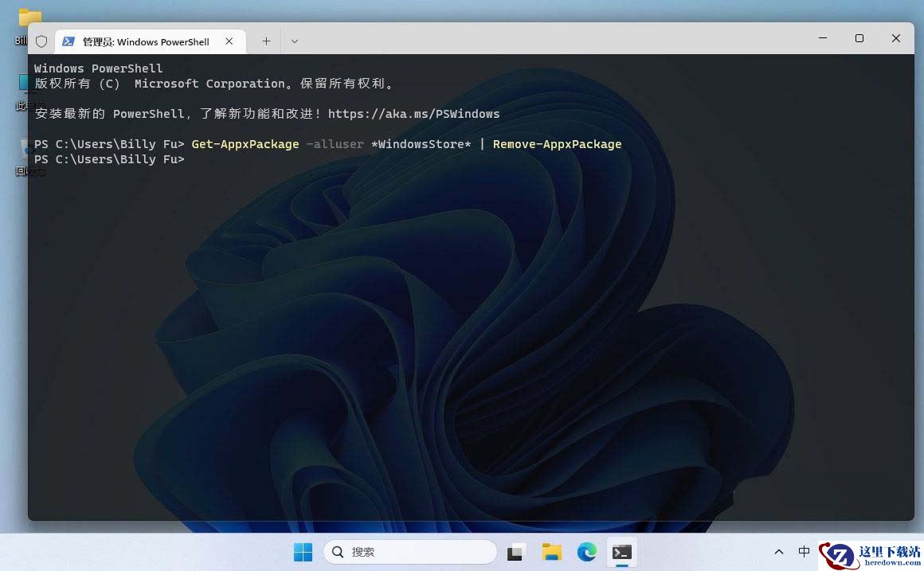Viewport: 924px width, 571px height.
Task: Minimize the PowerShell window
Action: [x=823, y=37]
